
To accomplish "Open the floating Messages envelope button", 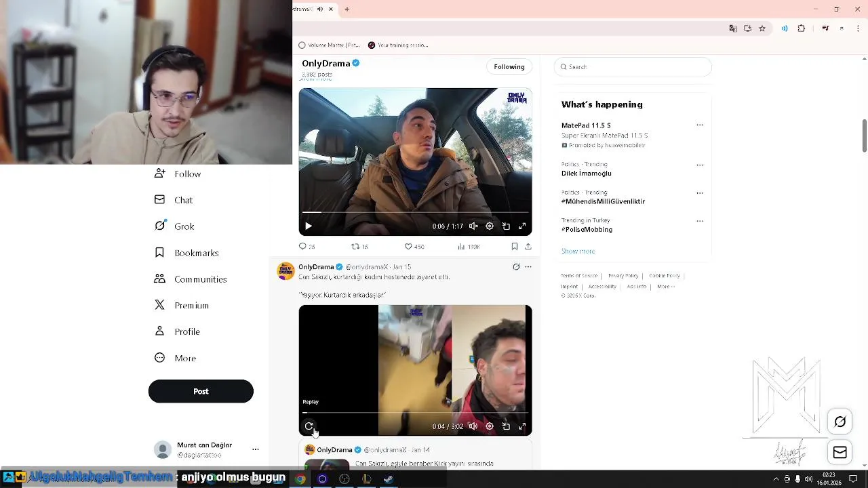I will 840,453.
